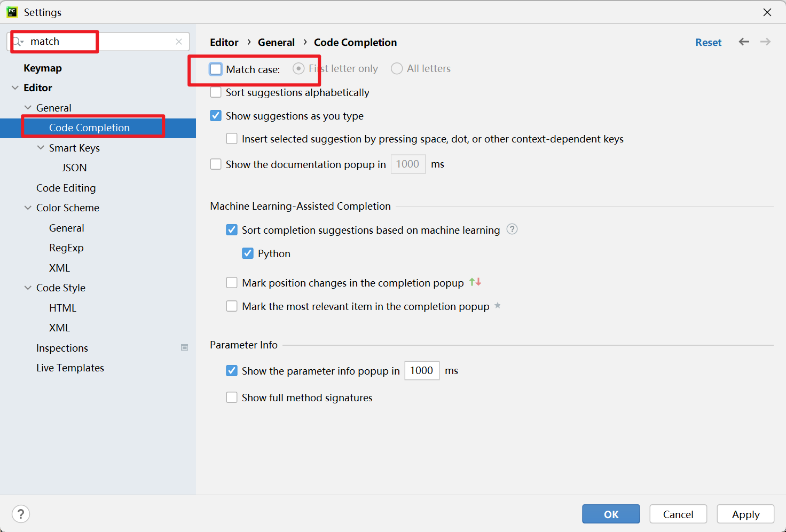Enable Sort suggestions alphabetically
Viewport: 786px width, 532px height.
coord(216,92)
